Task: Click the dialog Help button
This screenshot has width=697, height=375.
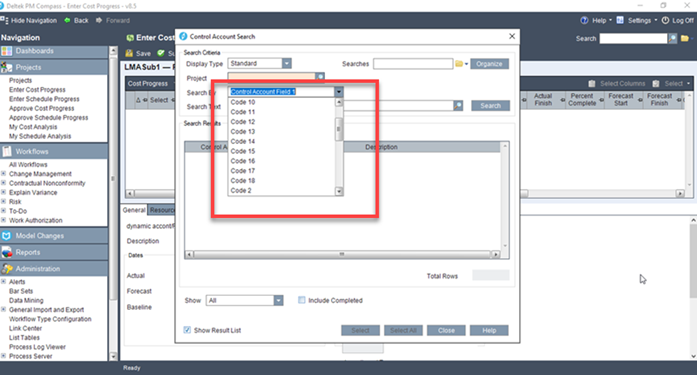Action: (489, 331)
